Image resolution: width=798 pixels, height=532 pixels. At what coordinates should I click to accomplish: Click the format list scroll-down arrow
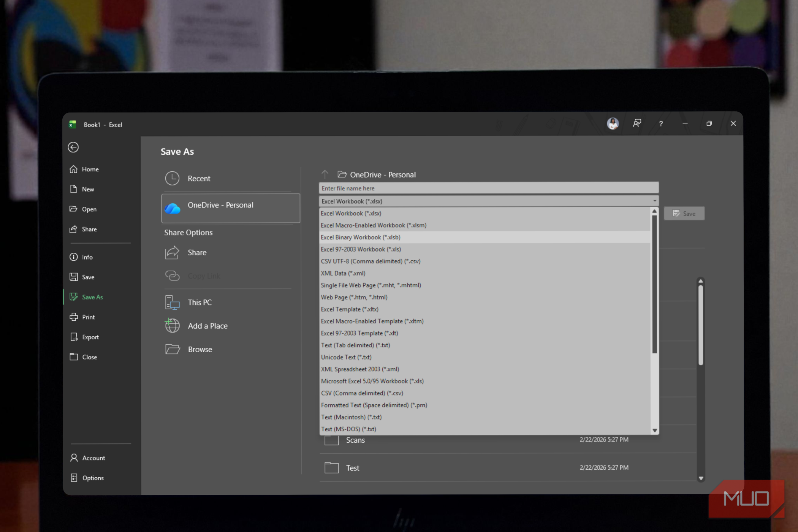[x=654, y=431]
